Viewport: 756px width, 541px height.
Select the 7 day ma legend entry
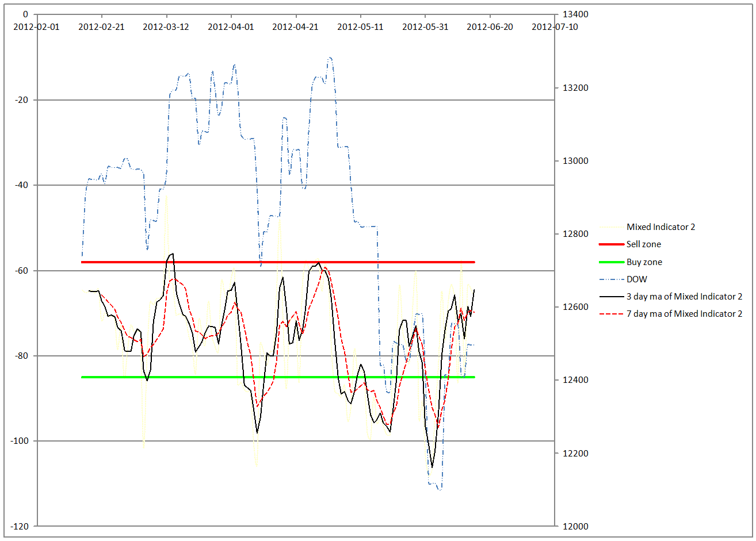pyautogui.click(x=684, y=314)
